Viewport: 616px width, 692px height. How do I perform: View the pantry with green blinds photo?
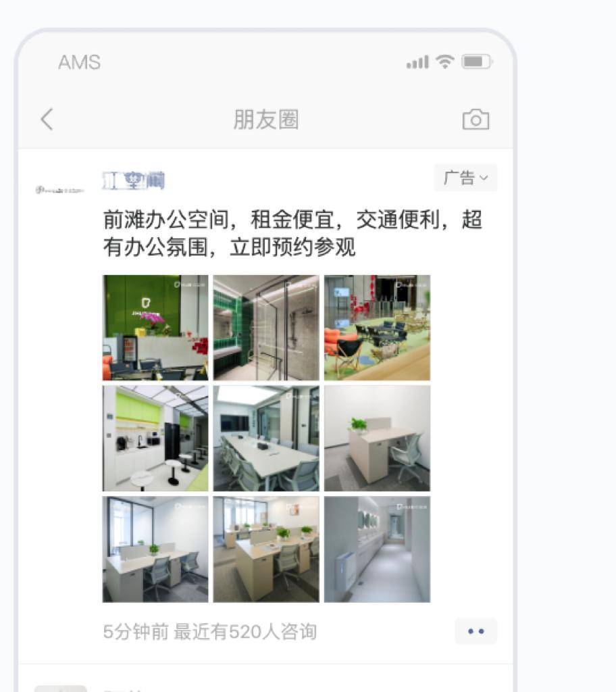click(x=155, y=438)
